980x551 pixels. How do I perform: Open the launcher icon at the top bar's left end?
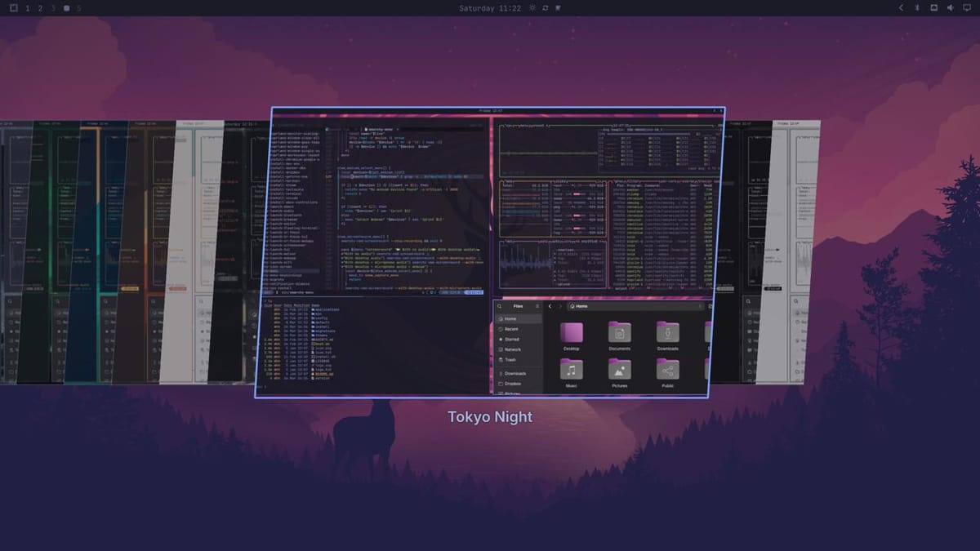(x=13, y=8)
